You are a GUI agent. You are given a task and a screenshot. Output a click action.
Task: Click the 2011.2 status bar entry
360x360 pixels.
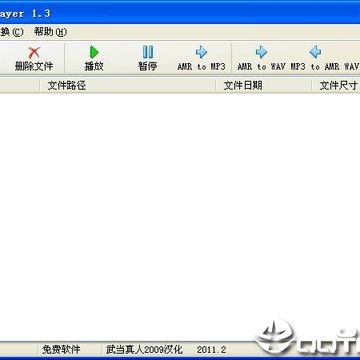pos(211,350)
